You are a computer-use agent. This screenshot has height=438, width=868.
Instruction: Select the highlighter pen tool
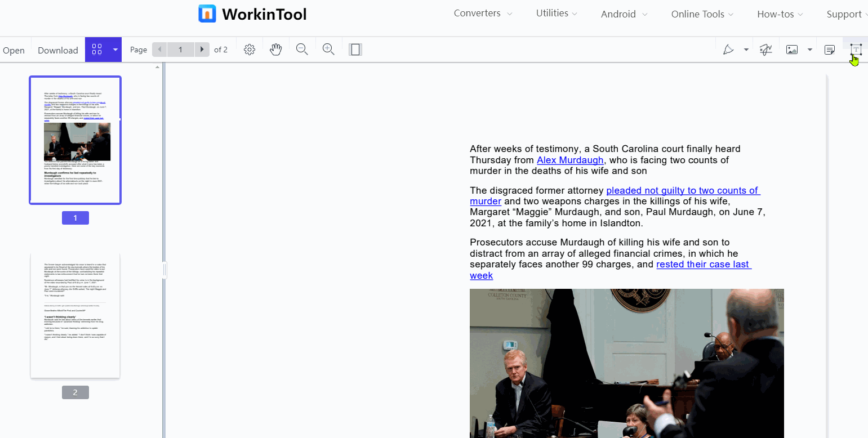[x=728, y=50]
